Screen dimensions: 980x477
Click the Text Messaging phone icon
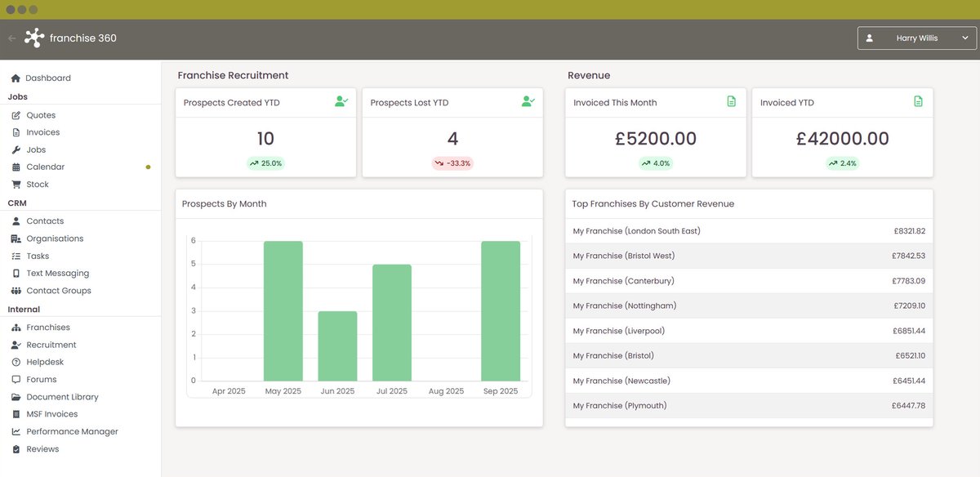(x=16, y=274)
